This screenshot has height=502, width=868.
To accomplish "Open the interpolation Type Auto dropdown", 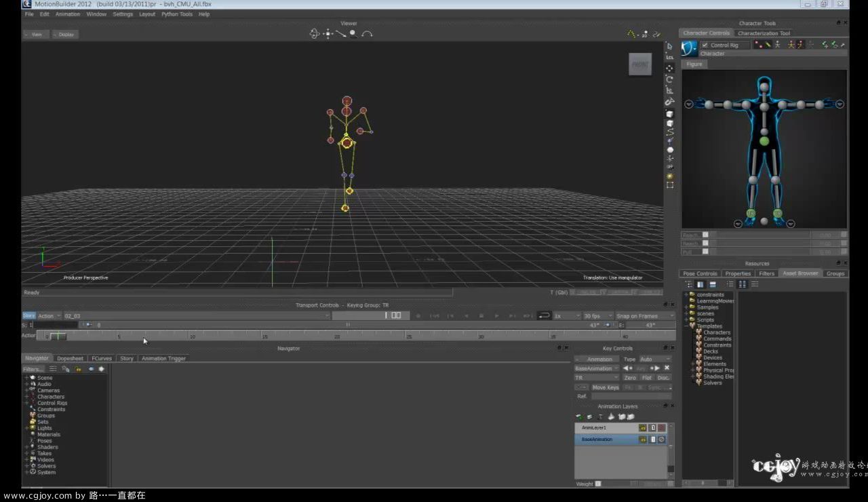I will click(x=655, y=359).
